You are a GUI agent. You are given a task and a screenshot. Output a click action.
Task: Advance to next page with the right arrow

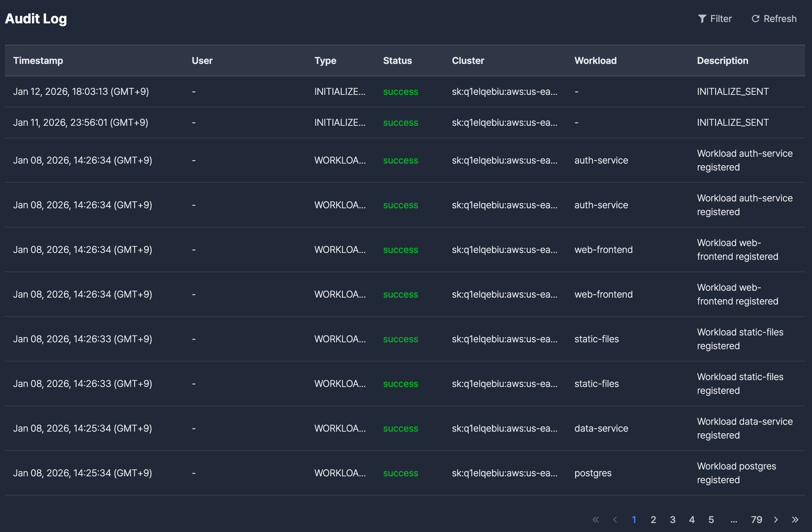click(x=776, y=520)
